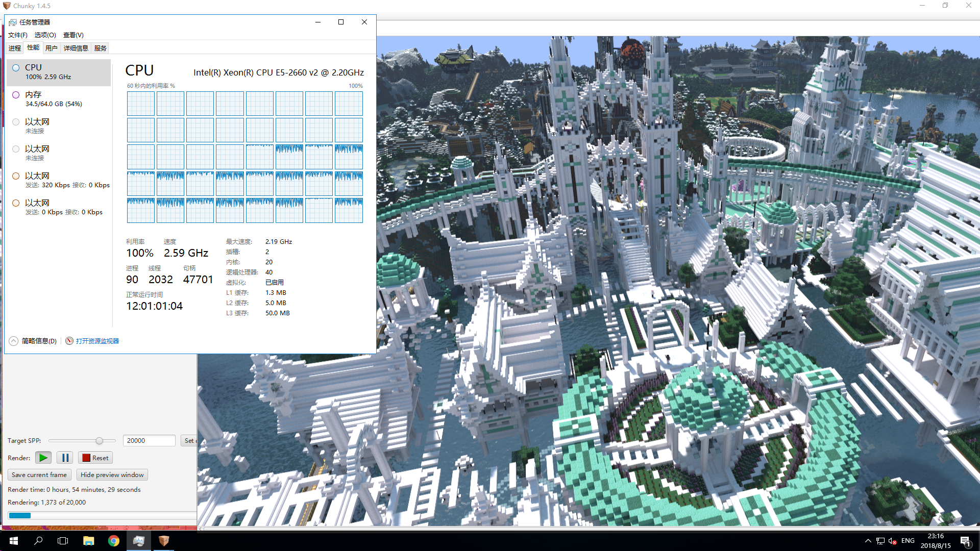Collapse to brief info view arrow

point(14,341)
